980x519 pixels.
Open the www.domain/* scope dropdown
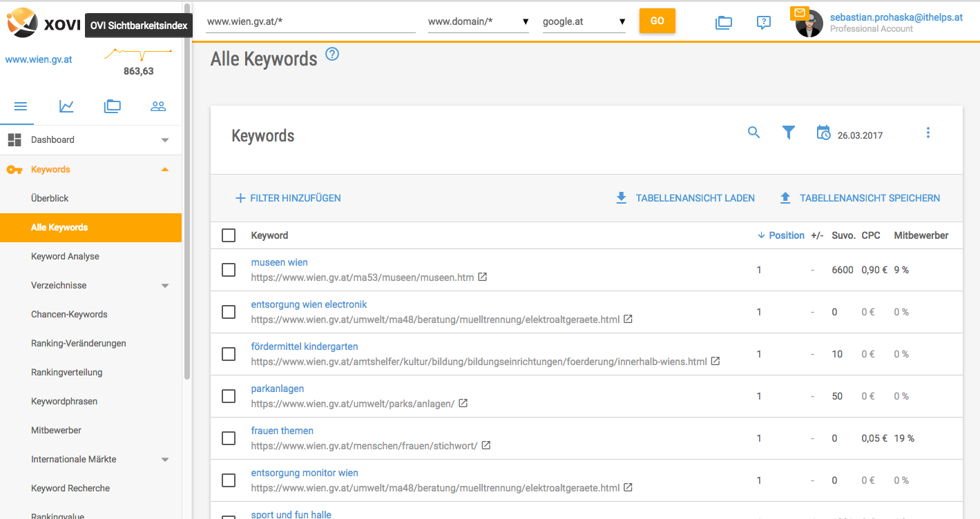[x=479, y=22]
